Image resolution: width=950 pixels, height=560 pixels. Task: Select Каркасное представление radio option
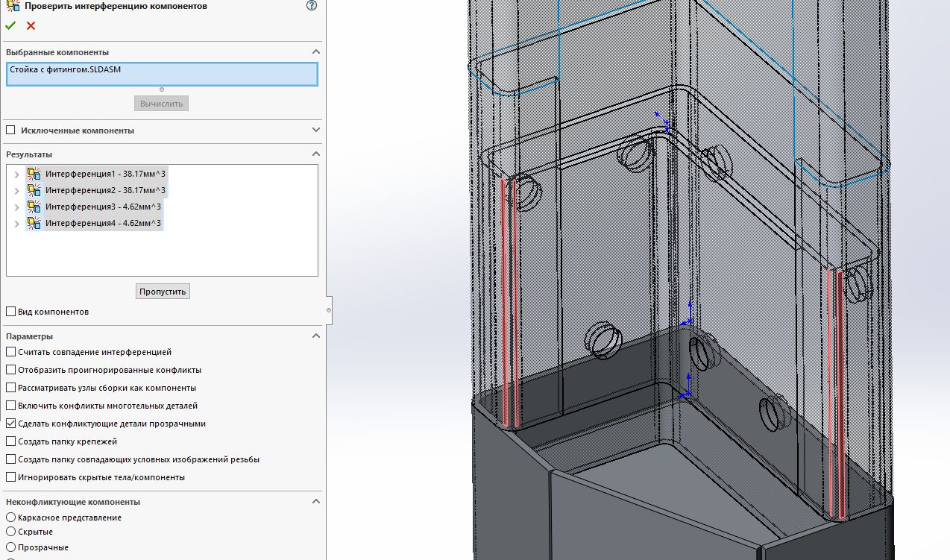(x=10, y=517)
